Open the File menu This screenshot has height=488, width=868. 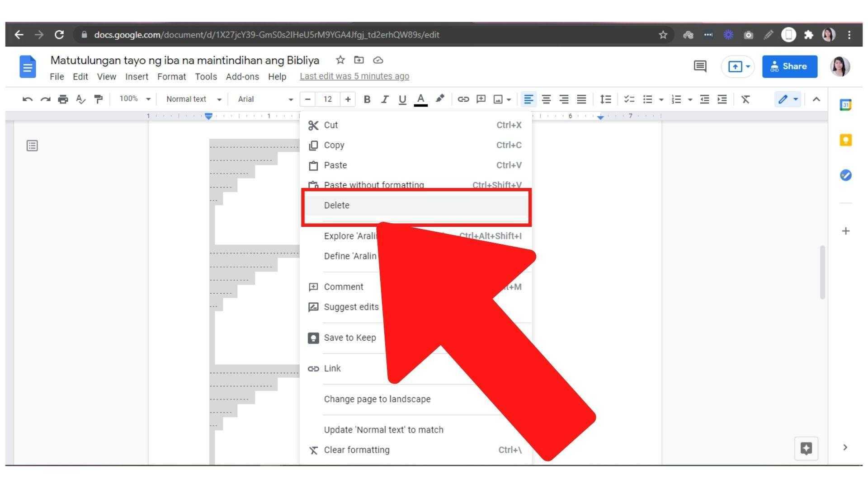[x=57, y=77]
